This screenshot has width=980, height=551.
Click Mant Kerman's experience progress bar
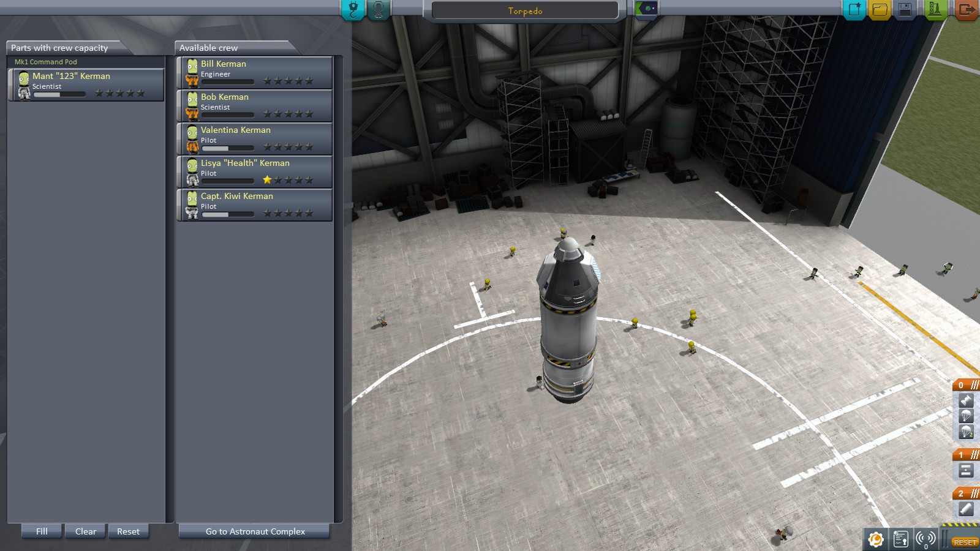(59, 94)
